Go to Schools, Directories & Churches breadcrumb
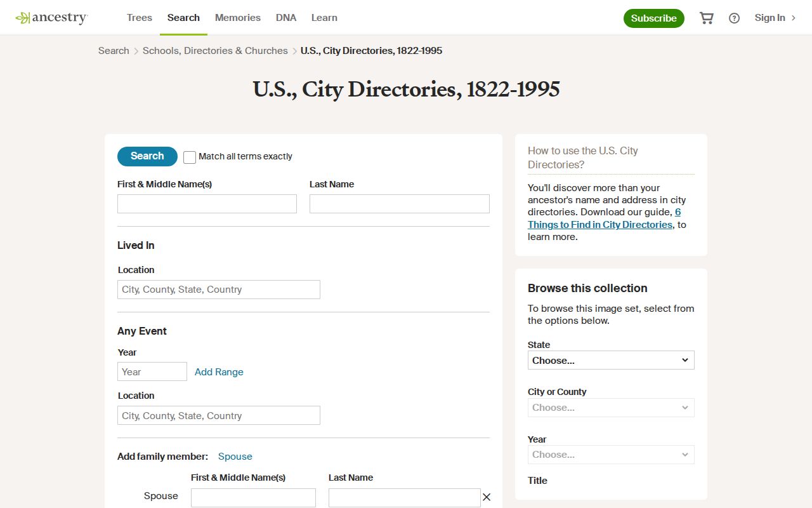The width and height of the screenshot is (812, 508). tap(215, 51)
